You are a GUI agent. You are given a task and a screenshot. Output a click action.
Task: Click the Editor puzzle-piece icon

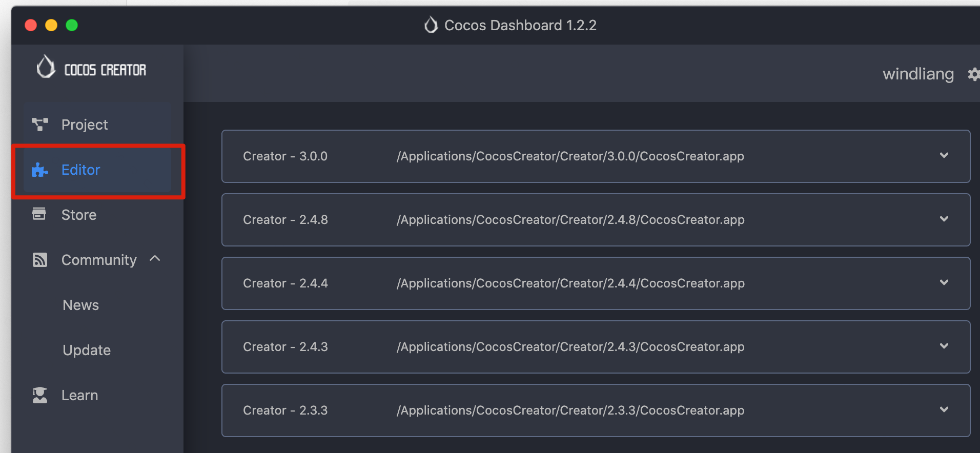click(40, 170)
